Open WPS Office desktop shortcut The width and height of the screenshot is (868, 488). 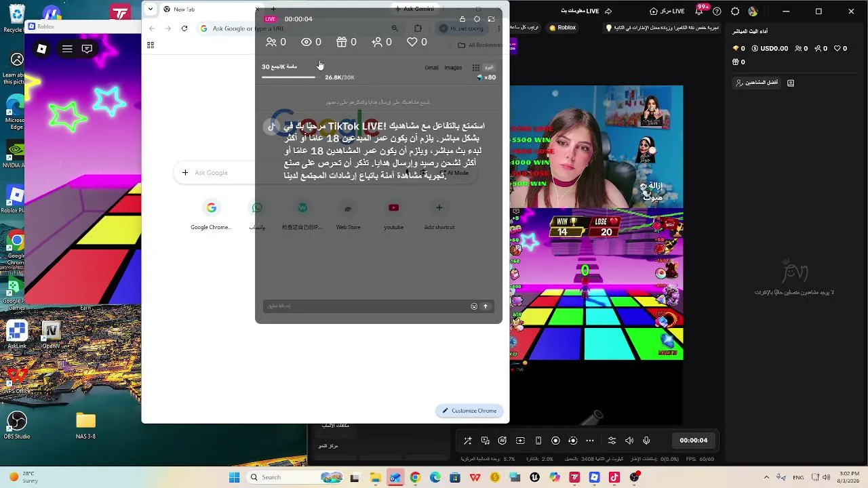17,380
